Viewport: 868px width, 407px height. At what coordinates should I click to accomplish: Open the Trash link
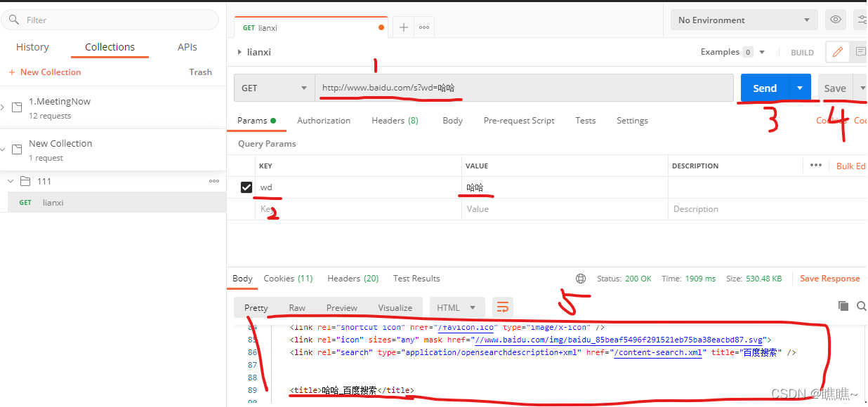click(200, 72)
